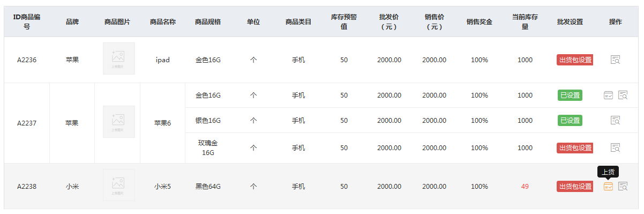This screenshot has height=214, width=644.
Task: Click the image placeholder for ipad
Action: (118, 59)
